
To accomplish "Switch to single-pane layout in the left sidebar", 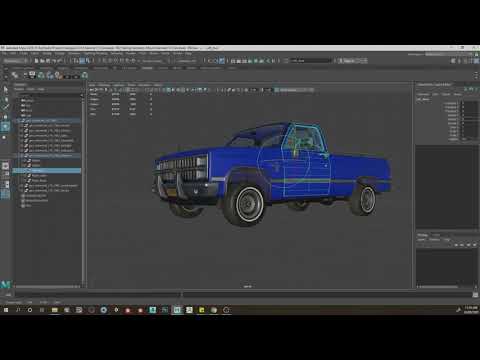I will (x=5, y=166).
